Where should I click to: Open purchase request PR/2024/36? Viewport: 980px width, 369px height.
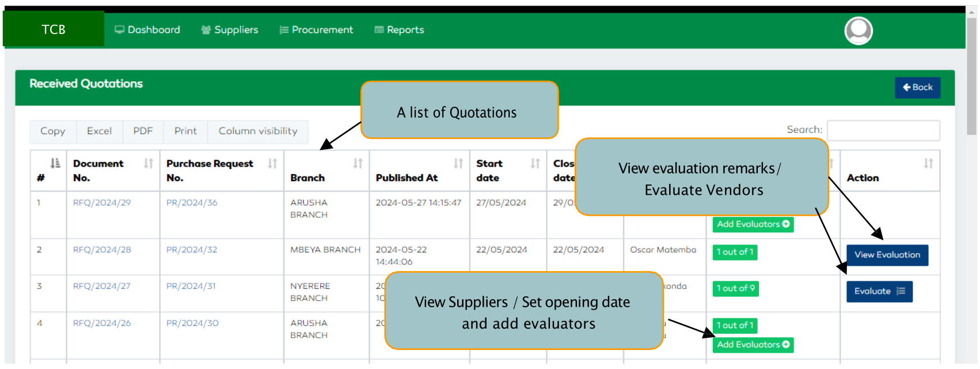(x=192, y=203)
